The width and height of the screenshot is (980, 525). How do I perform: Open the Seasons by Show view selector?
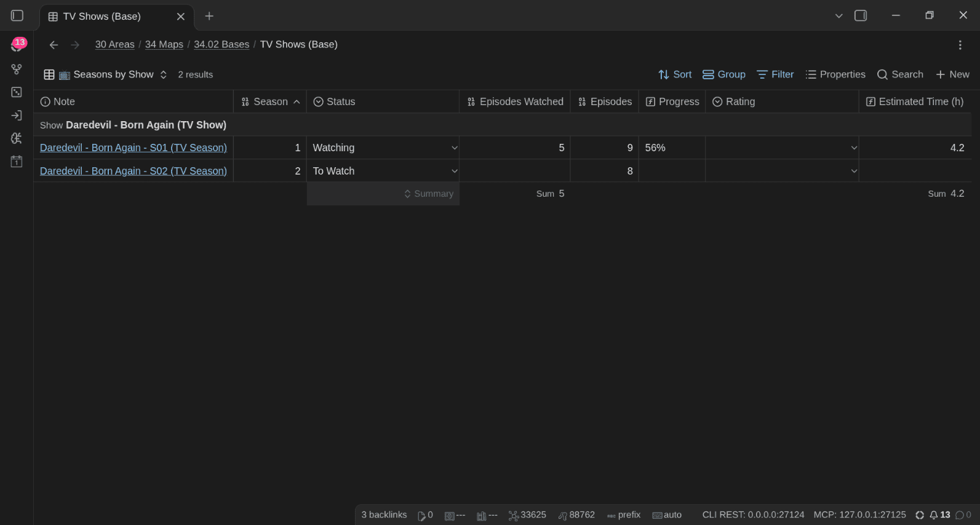pyautogui.click(x=105, y=74)
